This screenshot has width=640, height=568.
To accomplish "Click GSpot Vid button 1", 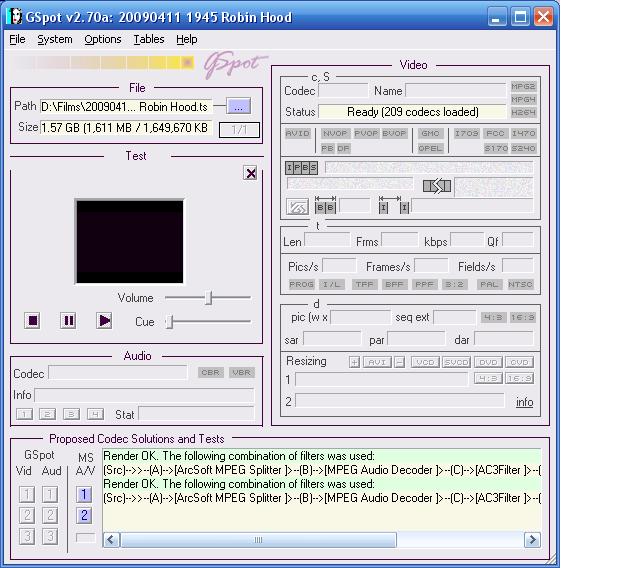I will pos(27,495).
